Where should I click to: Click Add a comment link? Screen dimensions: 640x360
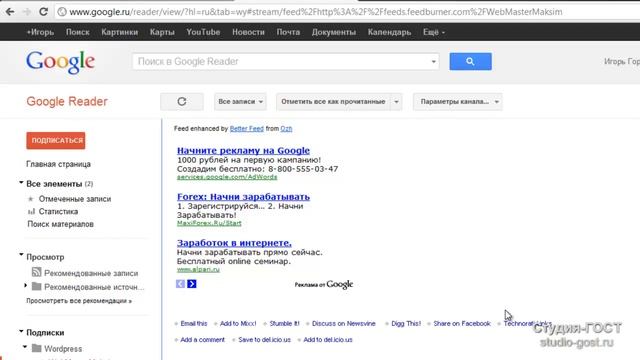click(x=202, y=340)
